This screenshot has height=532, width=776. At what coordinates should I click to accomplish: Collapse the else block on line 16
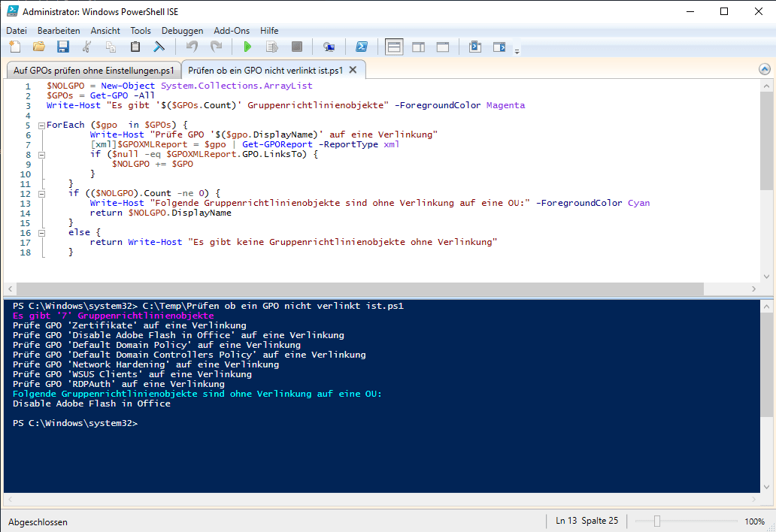[41, 233]
